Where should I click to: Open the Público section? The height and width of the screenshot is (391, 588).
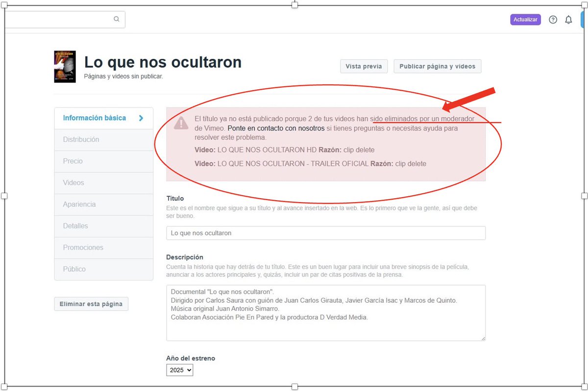coord(103,269)
